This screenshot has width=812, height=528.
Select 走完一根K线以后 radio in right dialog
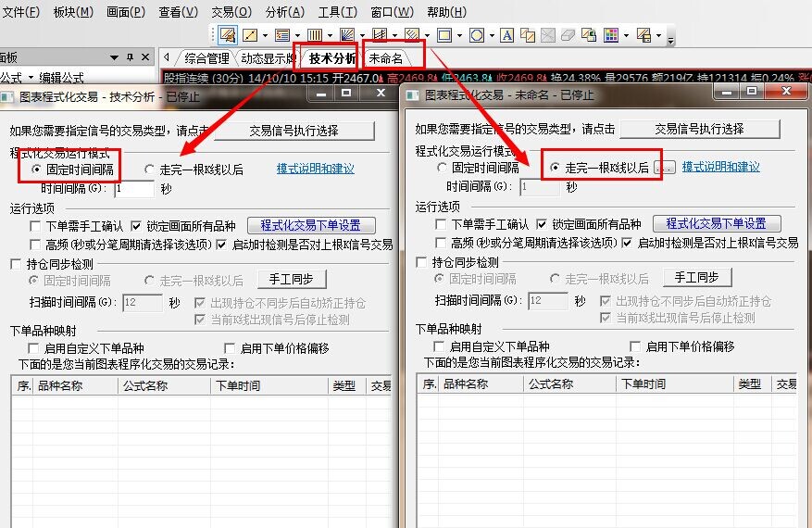coord(556,168)
